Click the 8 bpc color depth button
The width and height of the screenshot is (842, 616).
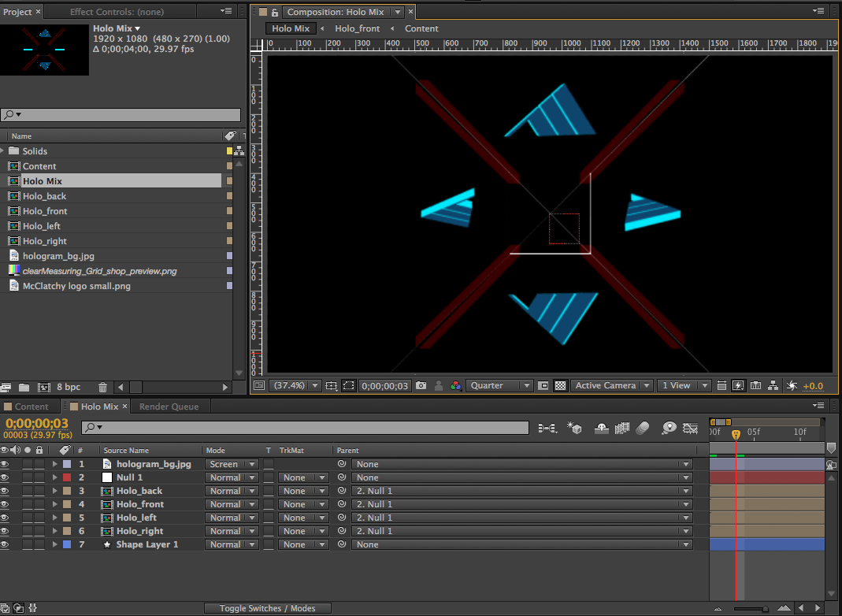(x=69, y=388)
